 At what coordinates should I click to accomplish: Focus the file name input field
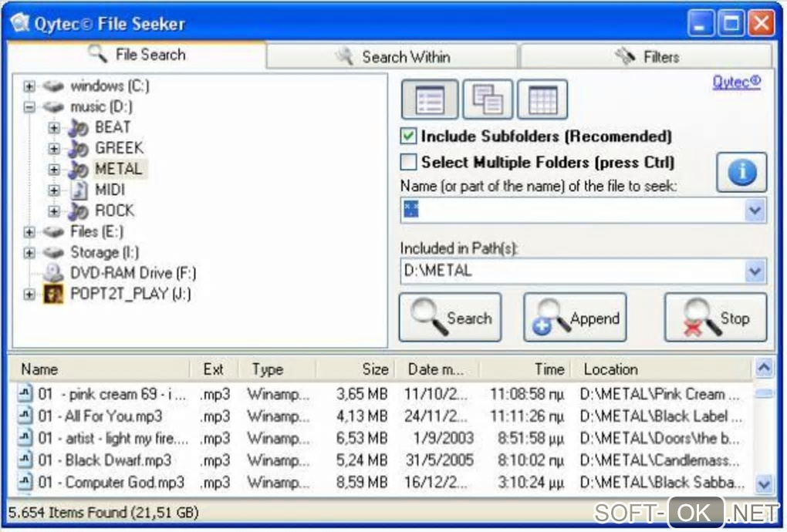(573, 210)
